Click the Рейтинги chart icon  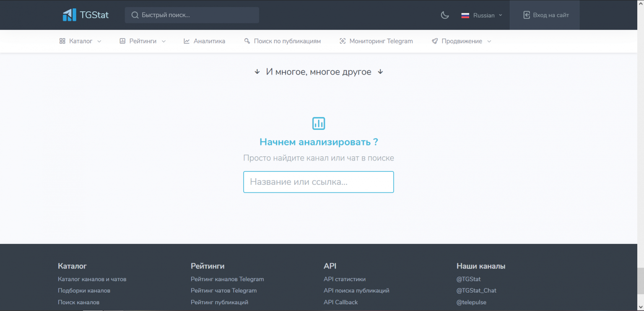pos(122,41)
